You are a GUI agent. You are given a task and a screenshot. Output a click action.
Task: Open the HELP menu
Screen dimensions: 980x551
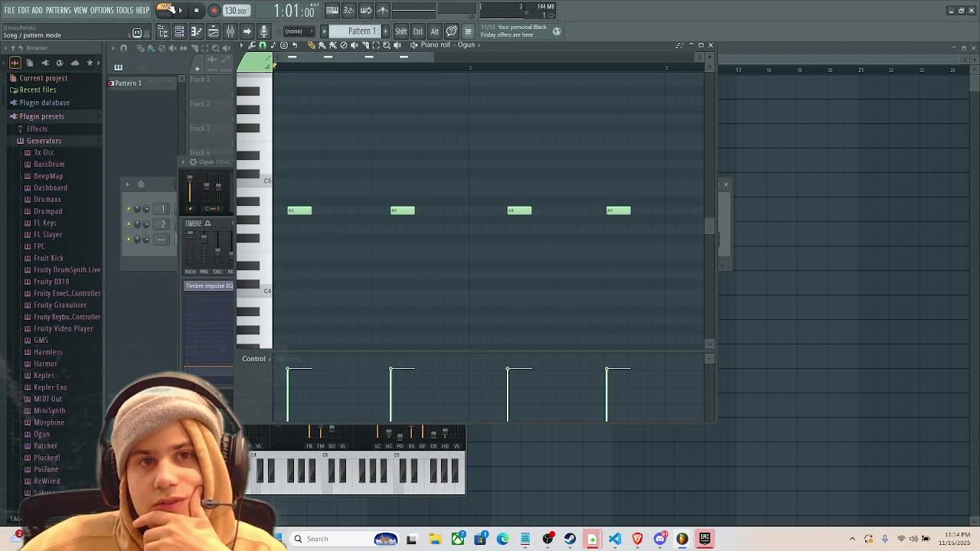142,11
